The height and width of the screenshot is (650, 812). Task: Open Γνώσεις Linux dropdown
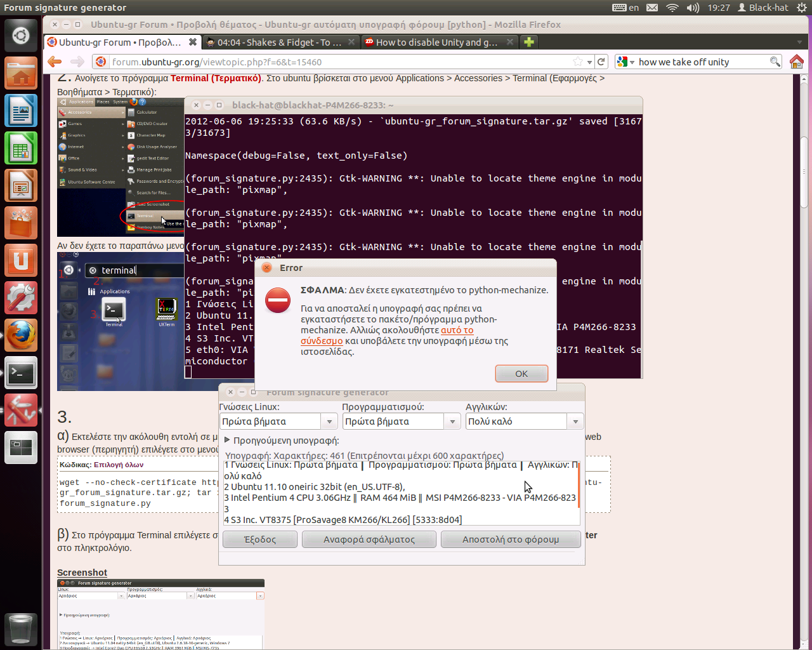(329, 421)
